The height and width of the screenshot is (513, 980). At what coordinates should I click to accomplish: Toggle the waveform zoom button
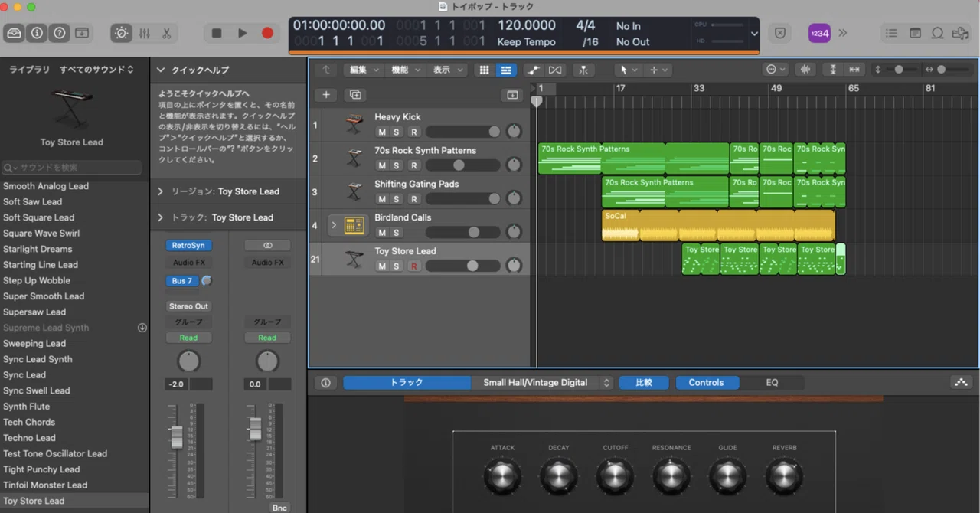click(805, 70)
